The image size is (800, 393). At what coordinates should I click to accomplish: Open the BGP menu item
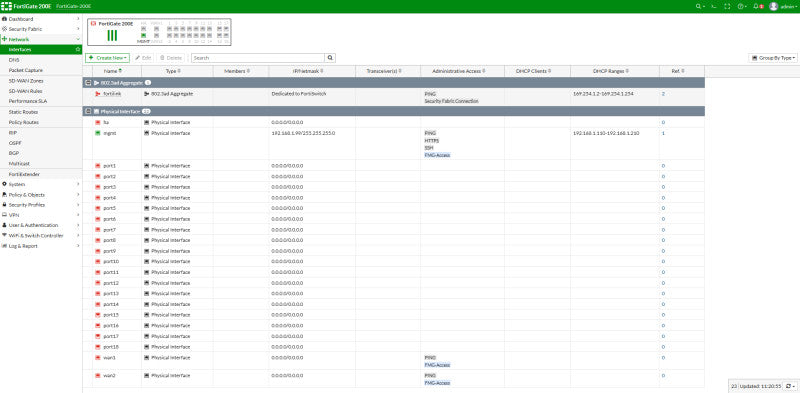coord(41,153)
